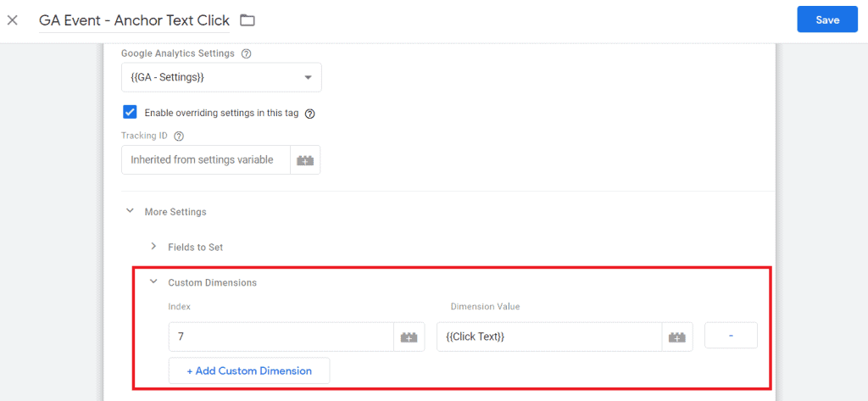The image size is (868, 401).
Task: Open the variable picker for the Tracking ID field
Action: coord(305,160)
